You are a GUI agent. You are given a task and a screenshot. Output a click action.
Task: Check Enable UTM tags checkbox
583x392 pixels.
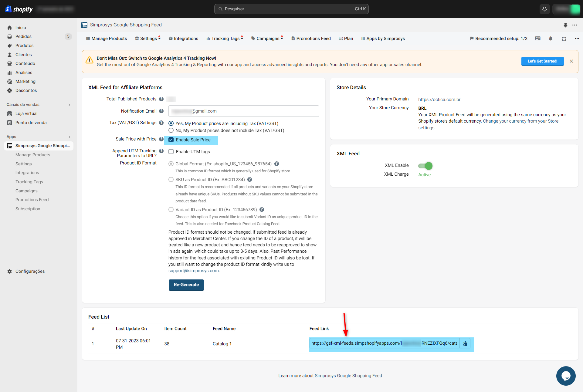[x=171, y=152]
